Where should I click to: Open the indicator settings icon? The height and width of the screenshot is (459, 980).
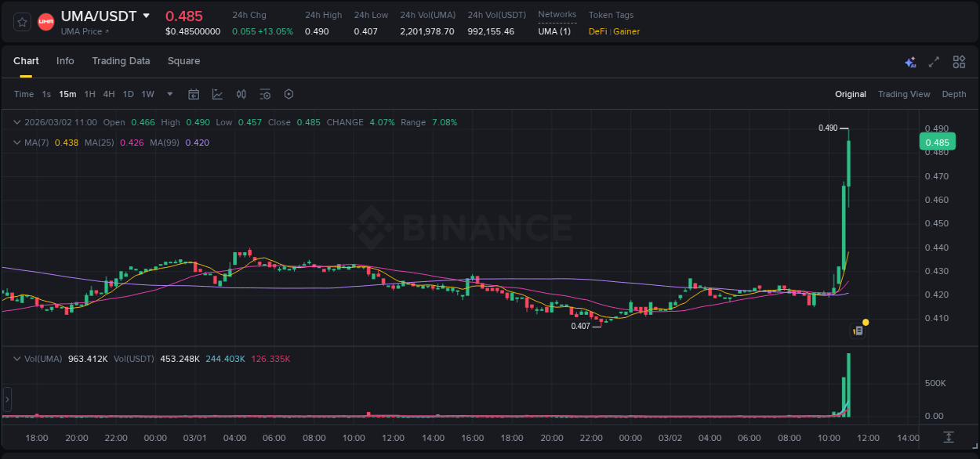(265, 94)
